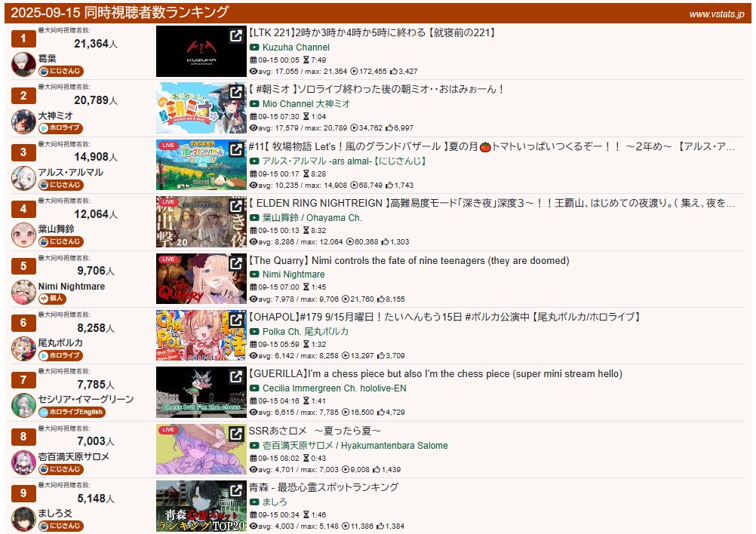
Task: Open Hyakumantenbara Salome channel link
Action: [355, 445]
